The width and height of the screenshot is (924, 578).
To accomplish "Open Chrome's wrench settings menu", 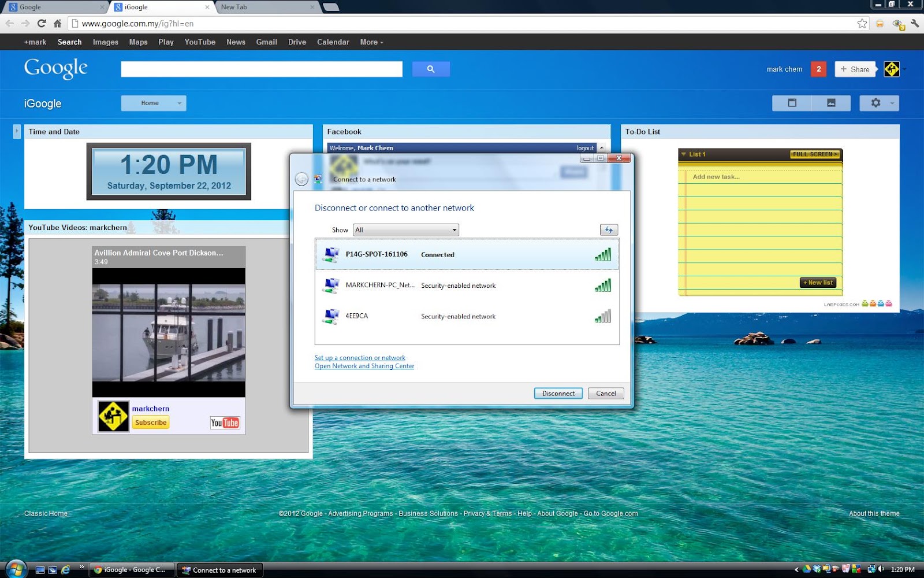I will [x=915, y=24].
